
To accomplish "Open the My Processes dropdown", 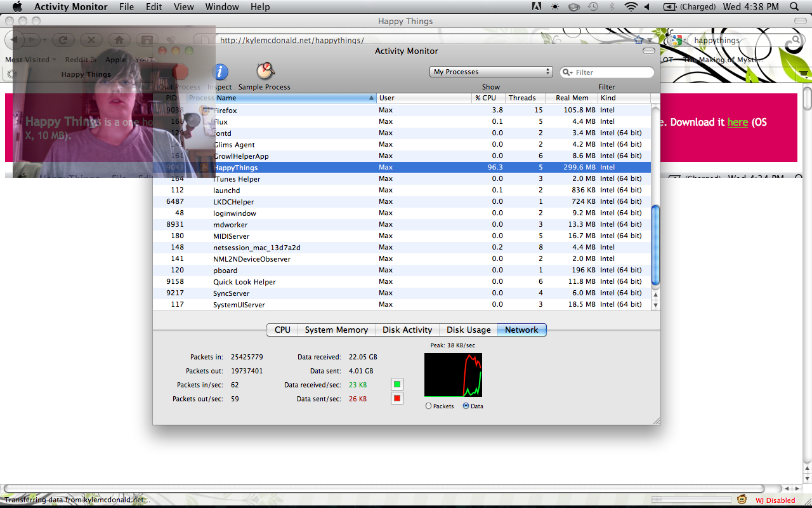I will point(491,72).
